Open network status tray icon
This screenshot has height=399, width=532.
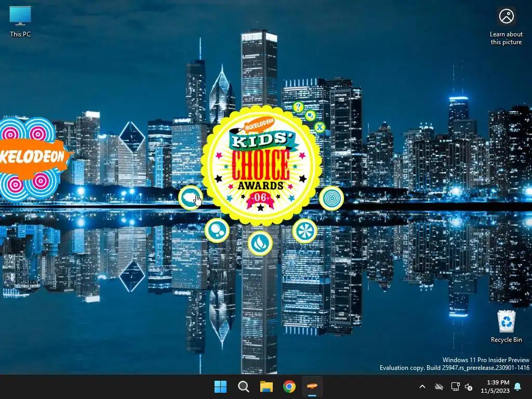coord(455,387)
